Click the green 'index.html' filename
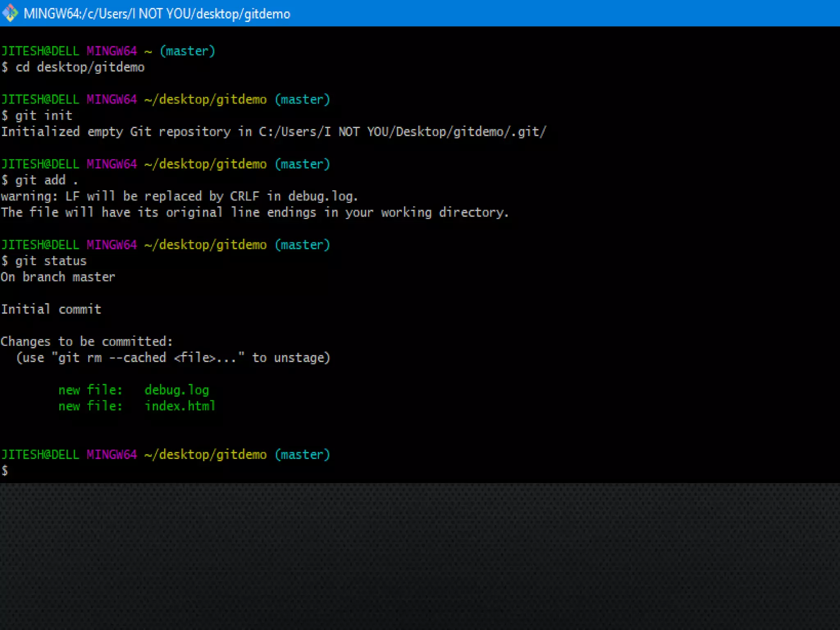Screen dimensions: 840x630 pos(180,406)
